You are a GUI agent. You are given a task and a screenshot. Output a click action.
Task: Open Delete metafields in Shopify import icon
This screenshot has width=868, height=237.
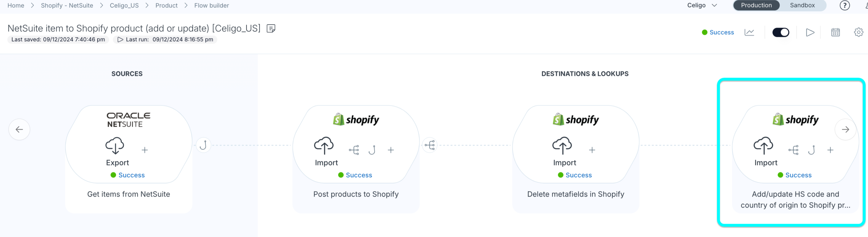(562, 145)
